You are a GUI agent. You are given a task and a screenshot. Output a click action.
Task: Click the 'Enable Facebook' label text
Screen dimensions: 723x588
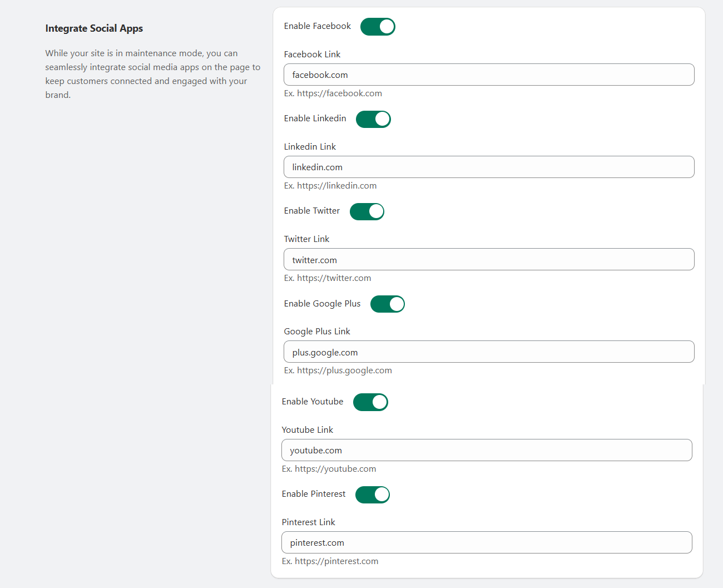(x=317, y=26)
